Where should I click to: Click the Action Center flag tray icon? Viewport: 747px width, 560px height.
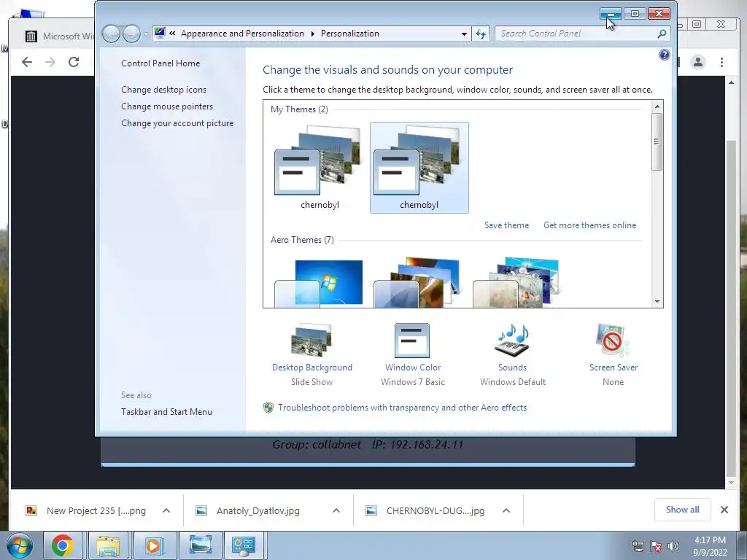click(x=656, y=545)
